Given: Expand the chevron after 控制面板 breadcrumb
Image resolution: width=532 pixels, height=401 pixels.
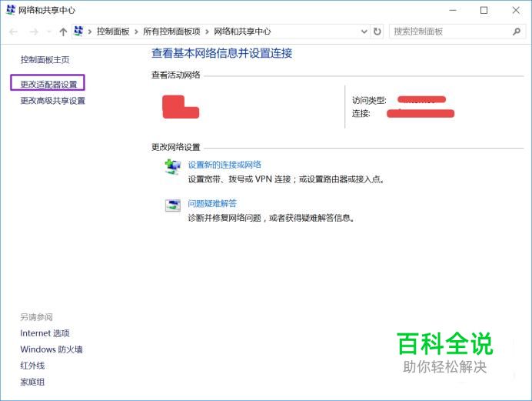Looking at the screenshot, I should 136,32.
